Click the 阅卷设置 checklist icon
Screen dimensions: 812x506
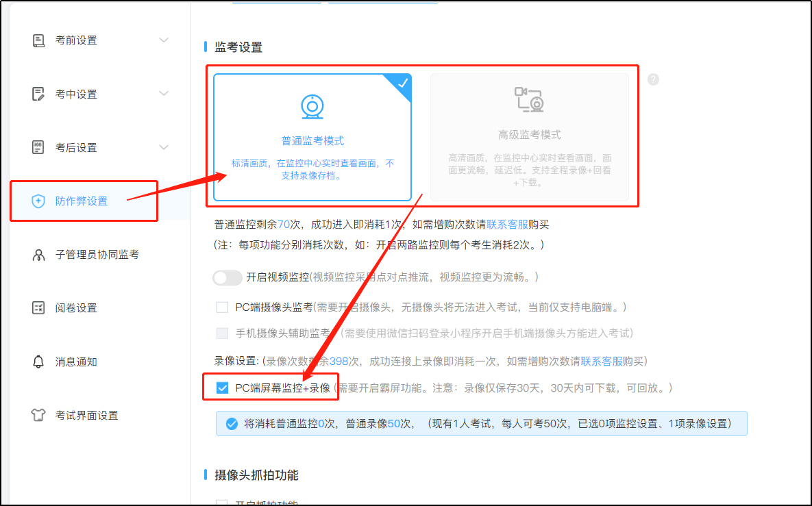(x=38, y=308)
